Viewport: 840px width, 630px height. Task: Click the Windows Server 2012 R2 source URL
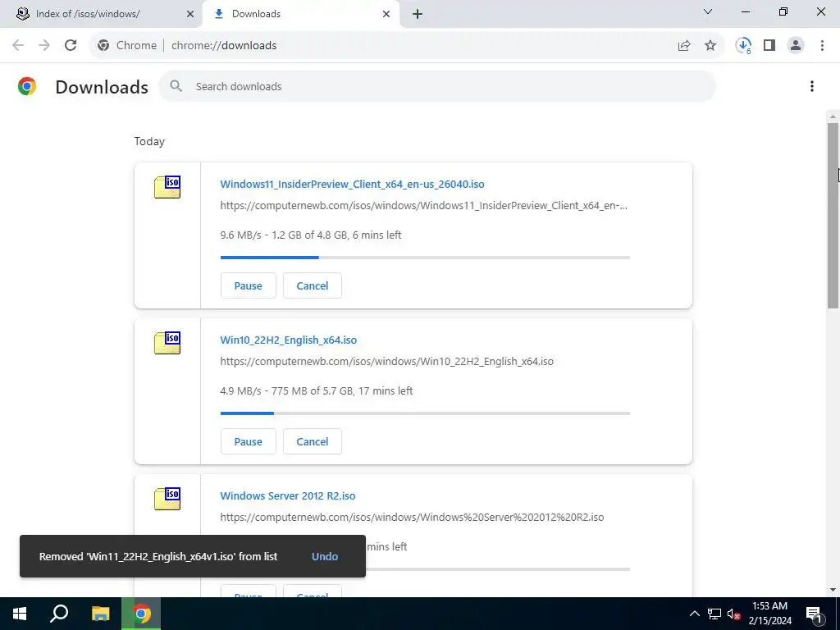[x=412, y=517]
